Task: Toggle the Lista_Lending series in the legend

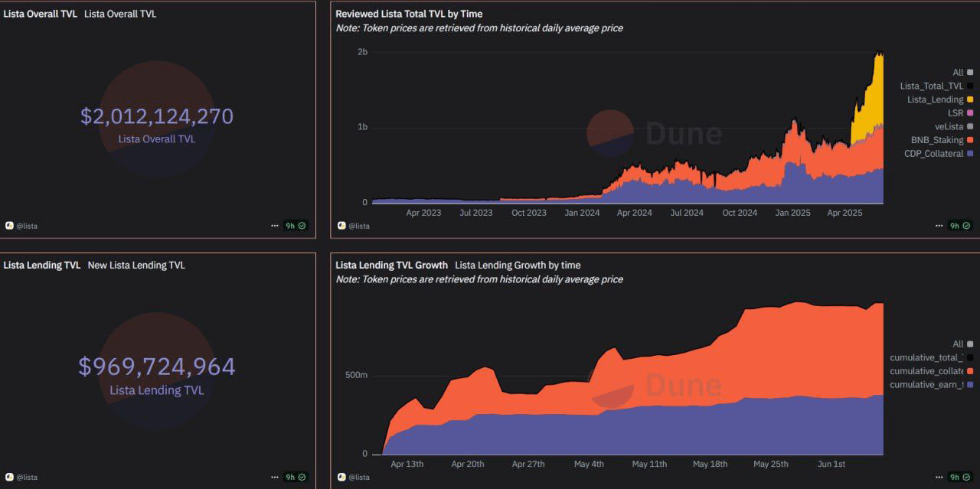Action: (940, 99)
